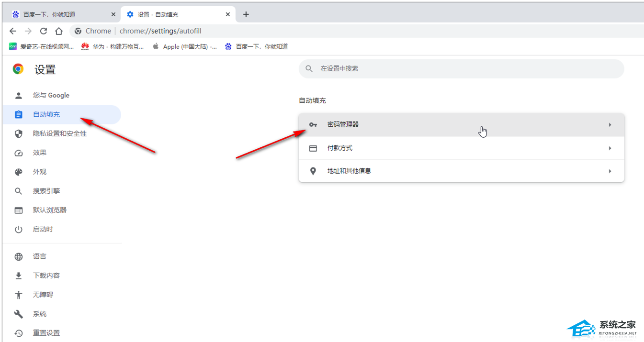Click the magnifier icon in settings search

tap(309, 69)
